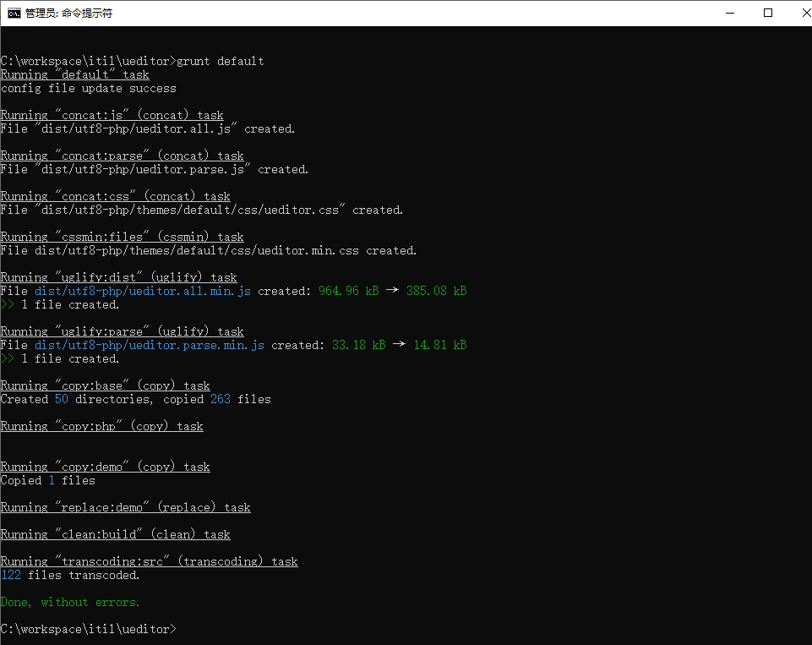Click the blue '50' directories count
812x645 pixels.
click(x=62, y=399)
